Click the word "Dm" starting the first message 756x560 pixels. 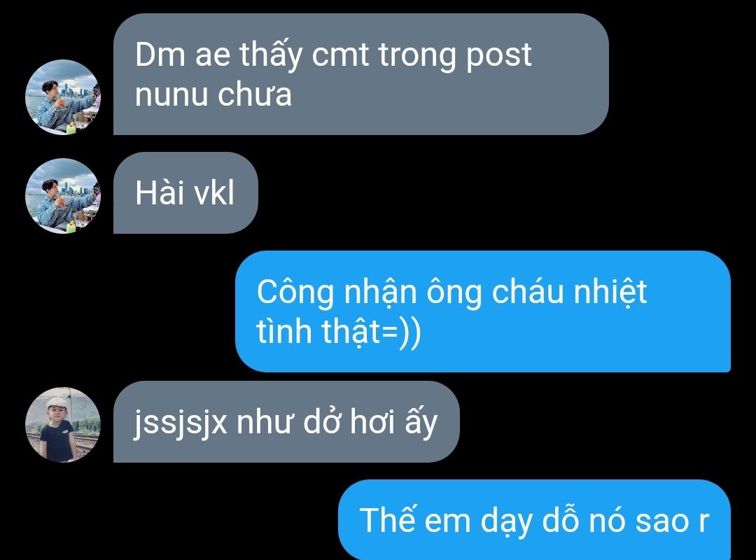coord(160,55)
